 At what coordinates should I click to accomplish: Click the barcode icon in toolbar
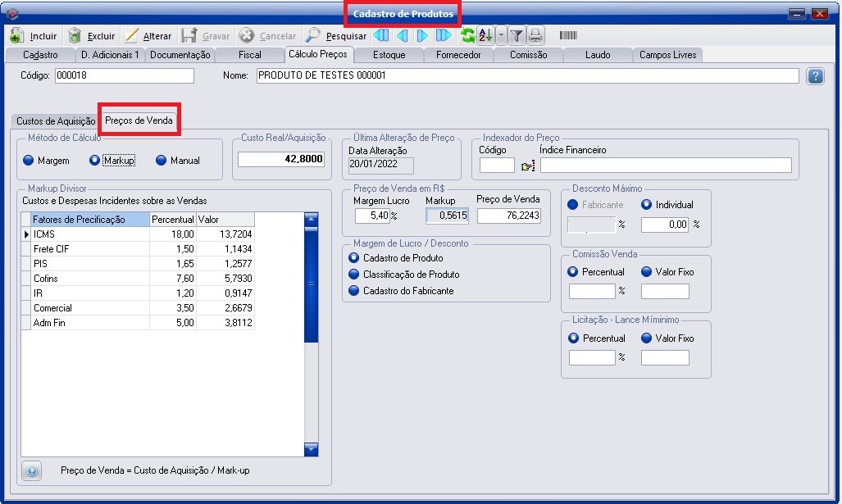pyautogui.click(x=568, y=36)
